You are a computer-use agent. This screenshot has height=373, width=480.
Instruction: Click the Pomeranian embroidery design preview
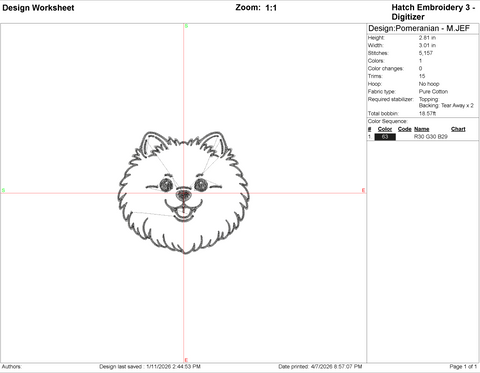point(184,192)
